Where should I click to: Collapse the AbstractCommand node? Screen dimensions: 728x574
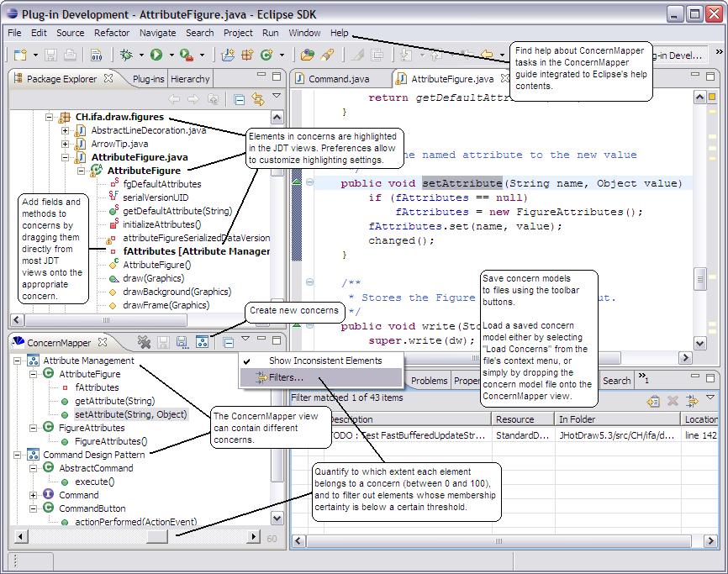[x=34, y=468]
